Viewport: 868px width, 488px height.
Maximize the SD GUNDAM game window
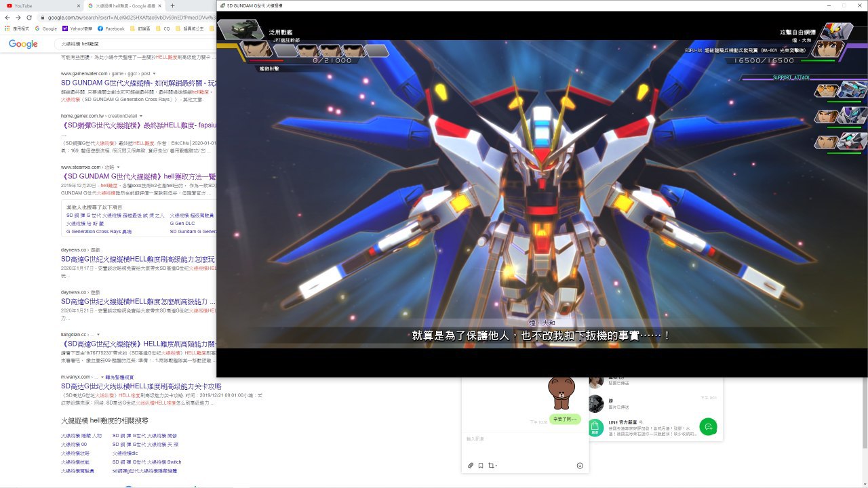coord(844,5)
